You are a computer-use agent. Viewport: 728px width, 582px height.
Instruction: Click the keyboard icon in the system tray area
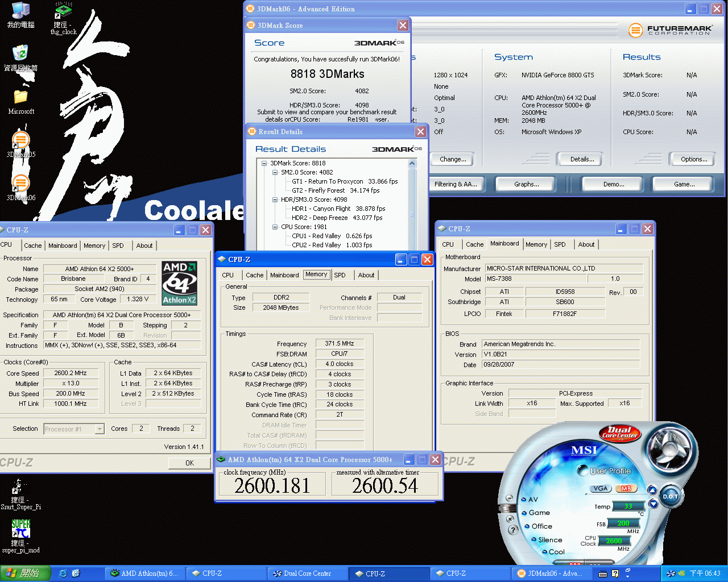(x=603, y=573)
